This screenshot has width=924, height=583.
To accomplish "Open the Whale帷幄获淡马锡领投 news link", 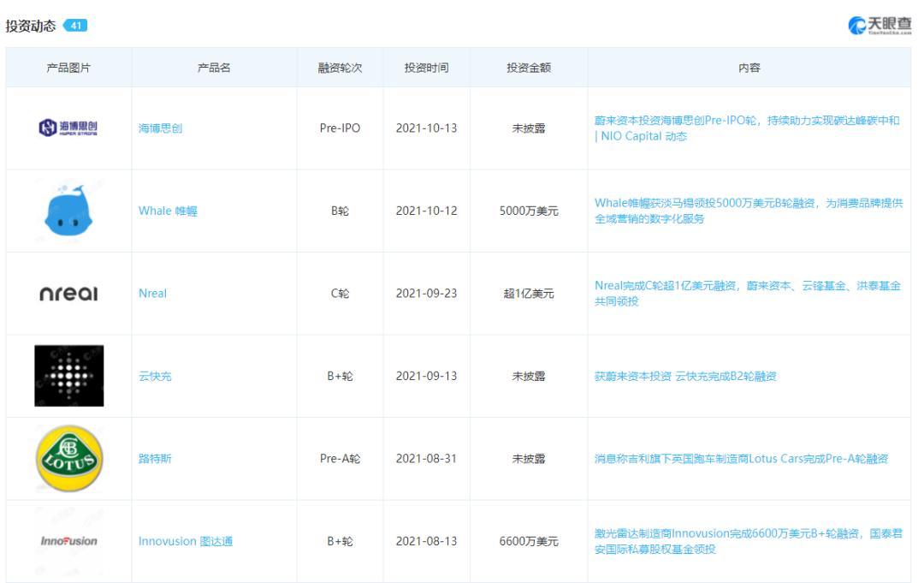I will (x=749, y=211).
